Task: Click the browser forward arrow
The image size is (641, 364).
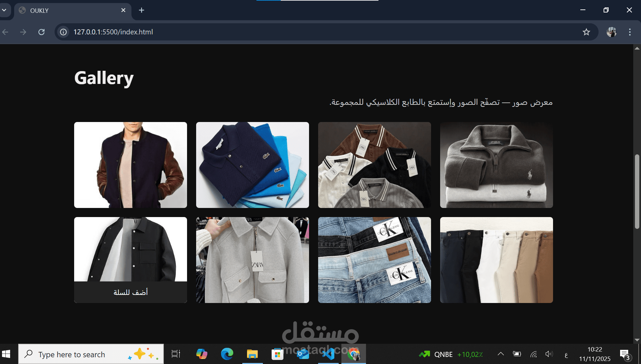Action: click(23, 32)
